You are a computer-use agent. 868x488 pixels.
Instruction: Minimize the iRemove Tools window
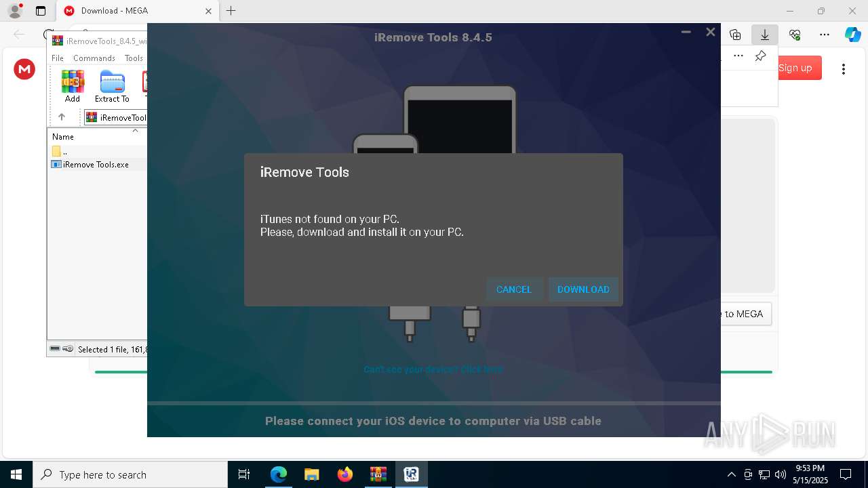686,32
